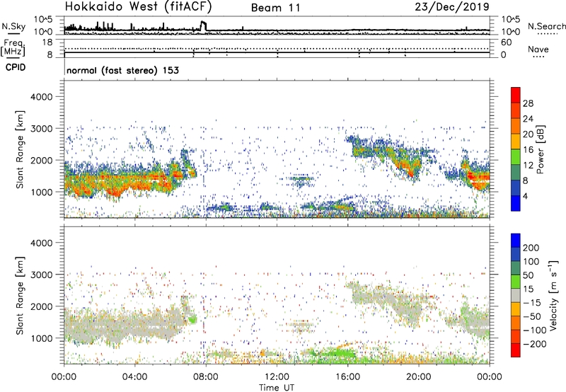Click the '-15' tick on Velocity colorbar
This screenshot has height=392, width=566.
click(x=532, y=303)
